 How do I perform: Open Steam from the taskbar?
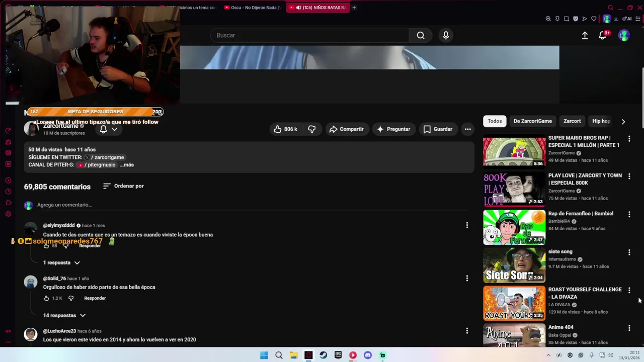tap(323, 355)
